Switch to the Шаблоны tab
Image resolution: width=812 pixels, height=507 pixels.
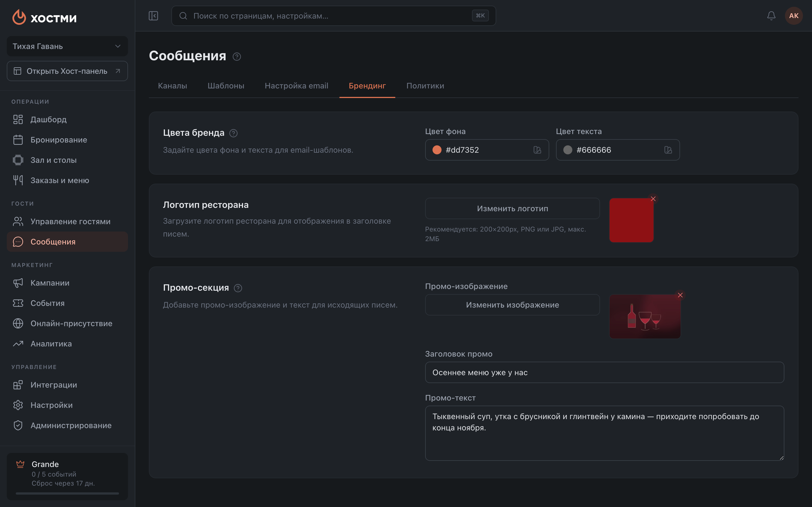(226, 86)
